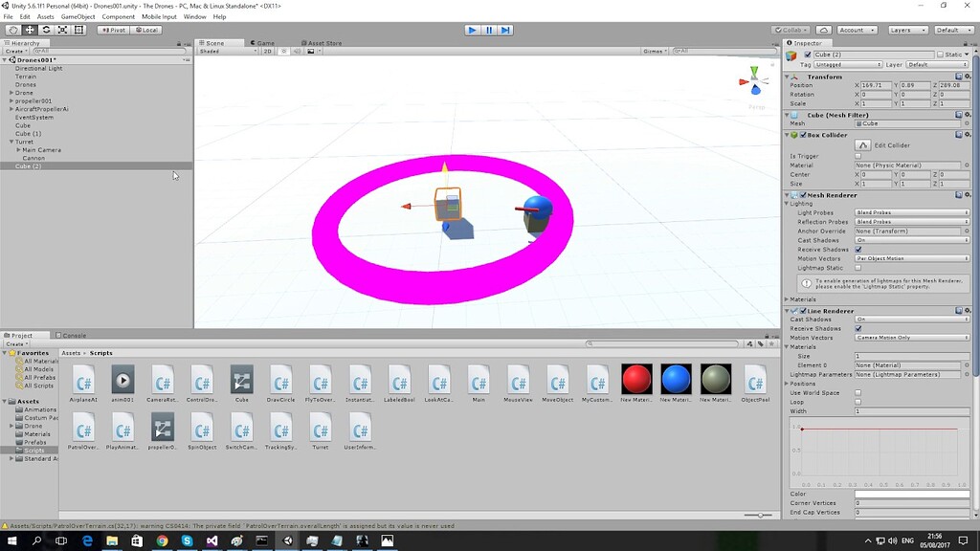Viewport: 980px width, 551px height.
Task: Disable the Receive Shadows checkbox
Action: pos(859,249)
